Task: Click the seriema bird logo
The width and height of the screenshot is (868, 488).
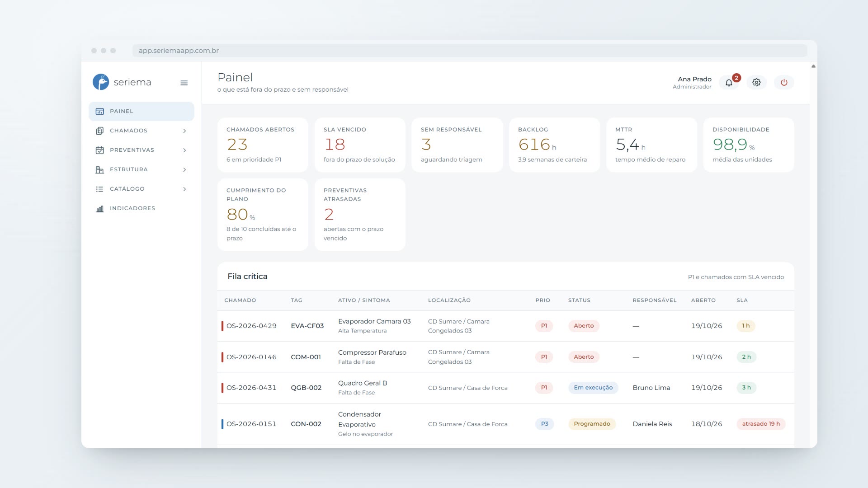Action: tap(101, 82)
